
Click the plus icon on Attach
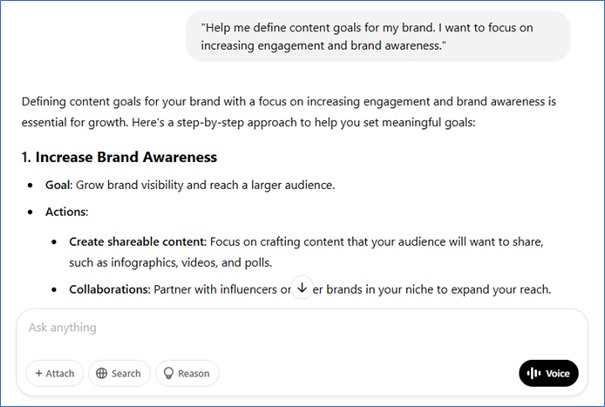click(x=38, y=373)
